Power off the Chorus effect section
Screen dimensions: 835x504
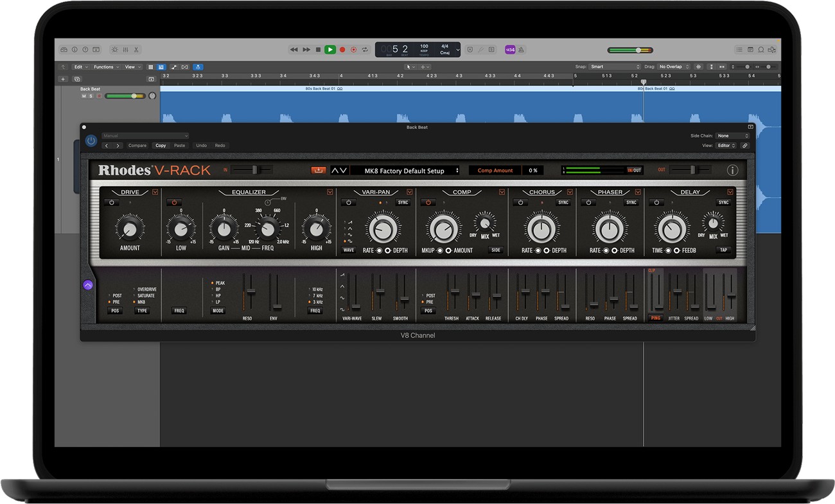point(520,202)
